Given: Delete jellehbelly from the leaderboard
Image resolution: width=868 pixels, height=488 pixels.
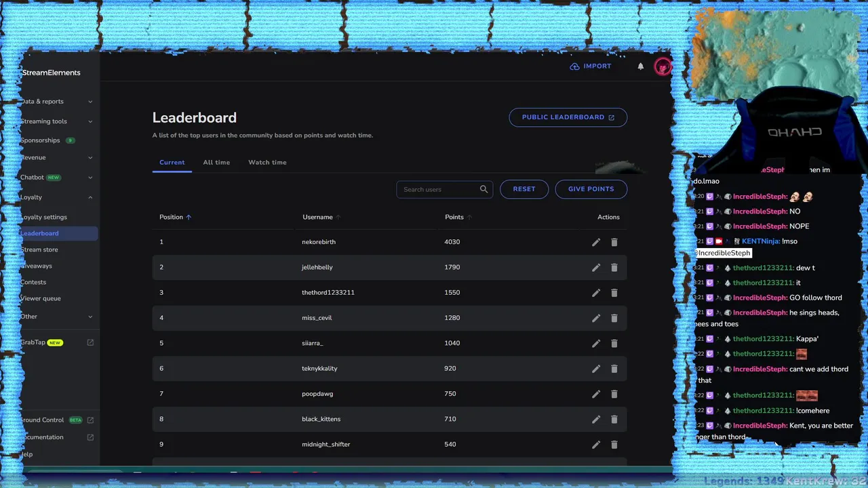Looking at the screenshot, I should coord(614,268).
